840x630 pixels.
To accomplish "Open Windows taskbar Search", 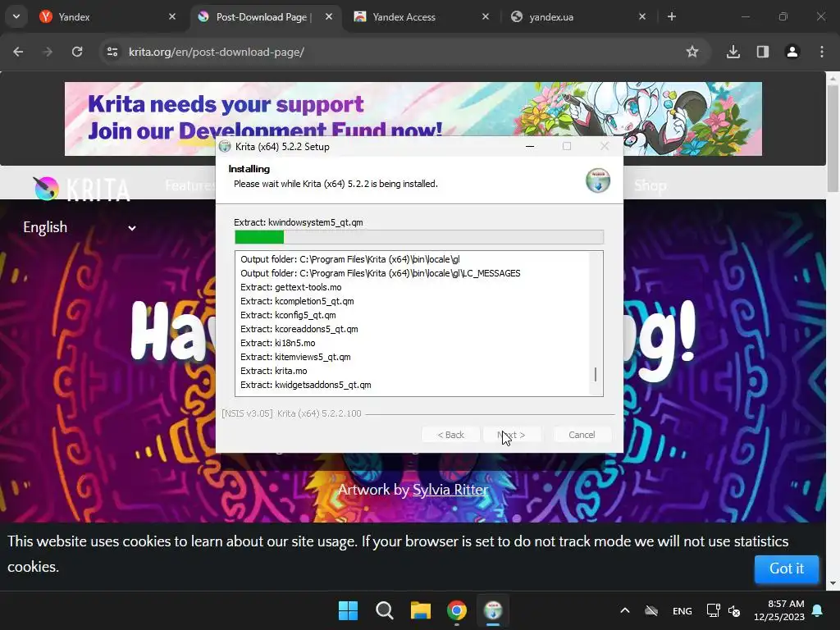I will coord(384,610).
